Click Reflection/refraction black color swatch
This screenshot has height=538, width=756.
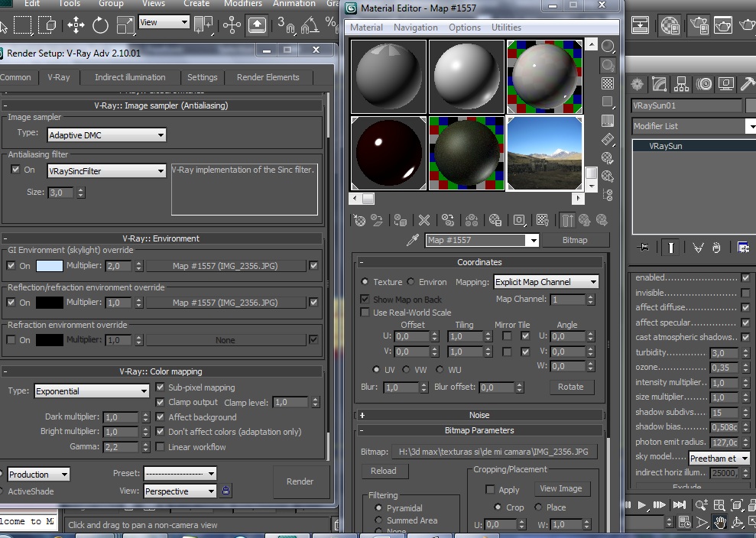point(50,303)
